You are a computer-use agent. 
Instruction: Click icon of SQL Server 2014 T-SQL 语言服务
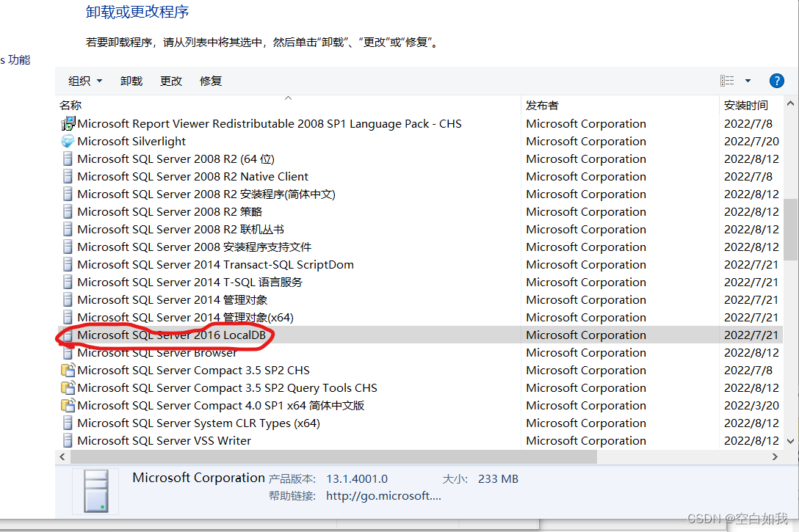[68, 282]
